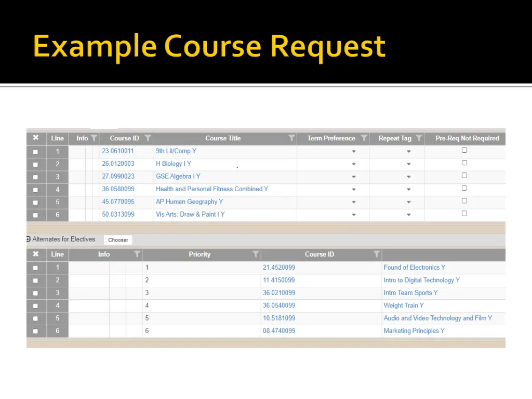This screenshot has height=399, width=532.
Task: Check Pre-Req Not Required for Vis Arts row
Action: click(x=464, y=214)
